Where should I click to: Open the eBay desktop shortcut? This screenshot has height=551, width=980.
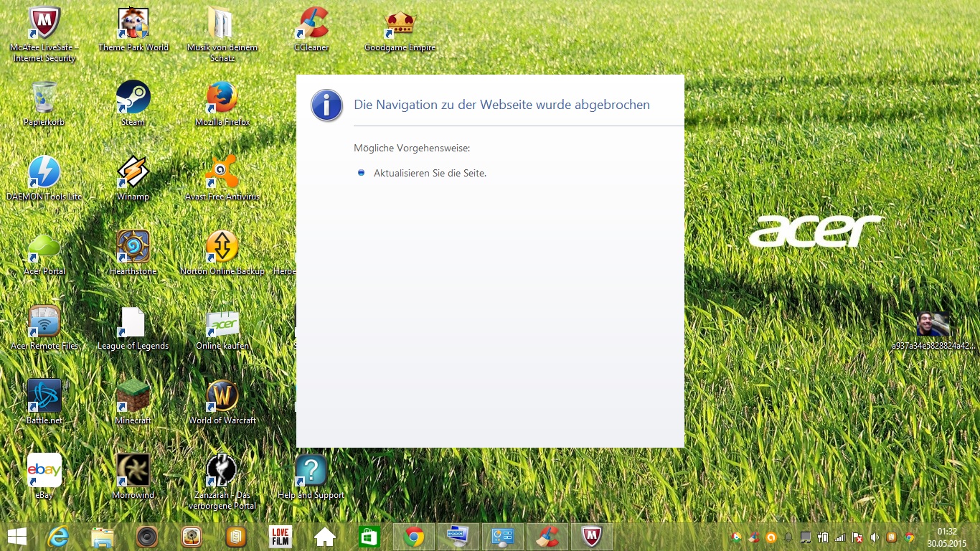(x=44, y=477)
